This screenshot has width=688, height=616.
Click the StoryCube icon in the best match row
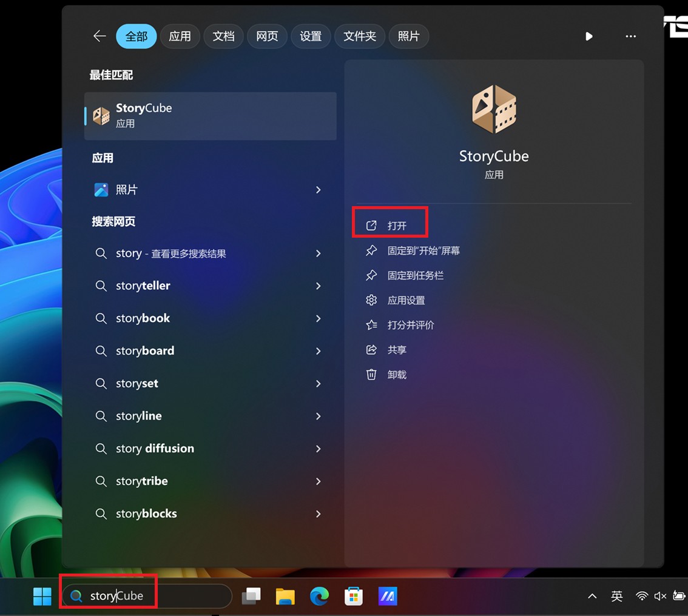[x=101, y=116]
